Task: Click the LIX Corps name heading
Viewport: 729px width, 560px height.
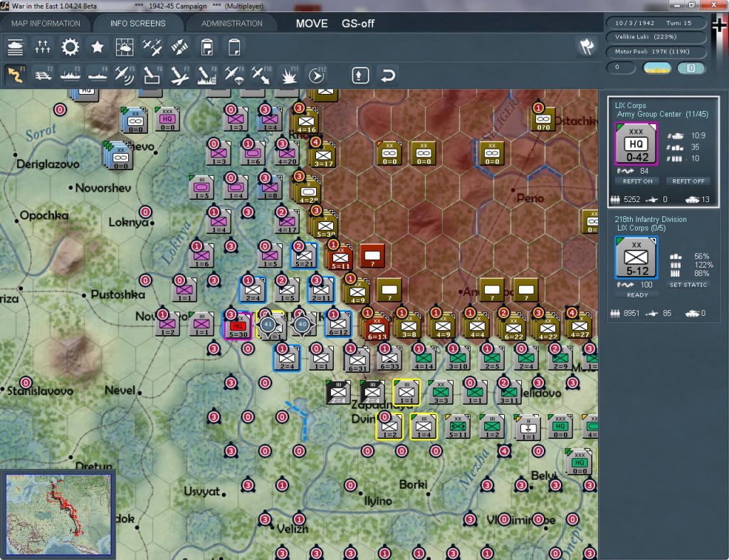Action: tap(630, 105)
